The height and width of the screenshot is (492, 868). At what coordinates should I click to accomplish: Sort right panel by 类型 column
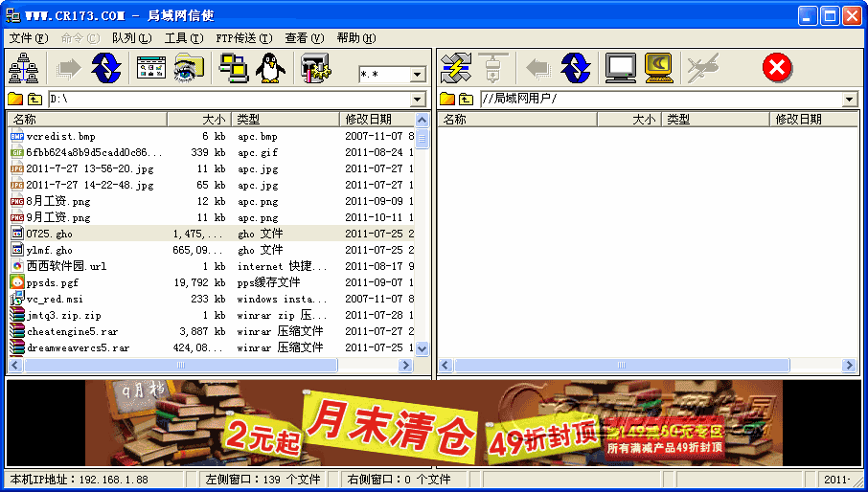click(x=716, y=119)
